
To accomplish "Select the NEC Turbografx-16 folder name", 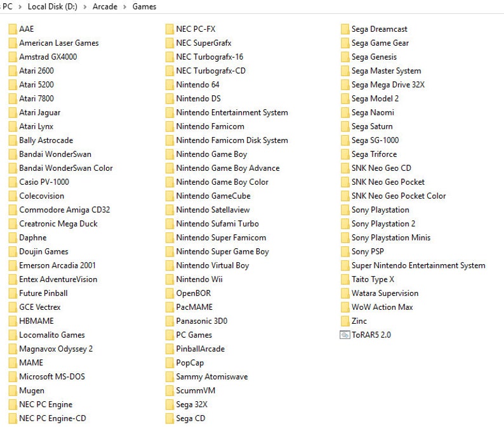I will [209, 57].
